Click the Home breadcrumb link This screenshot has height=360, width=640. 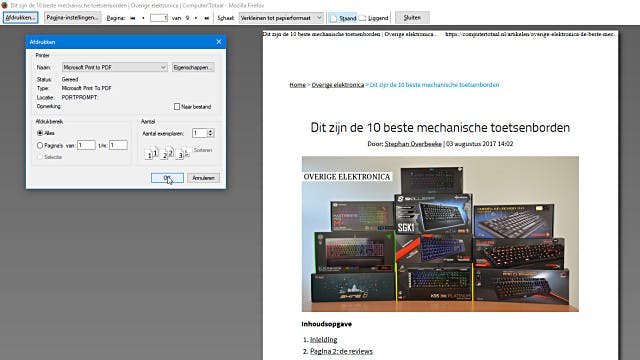[298, 85]
